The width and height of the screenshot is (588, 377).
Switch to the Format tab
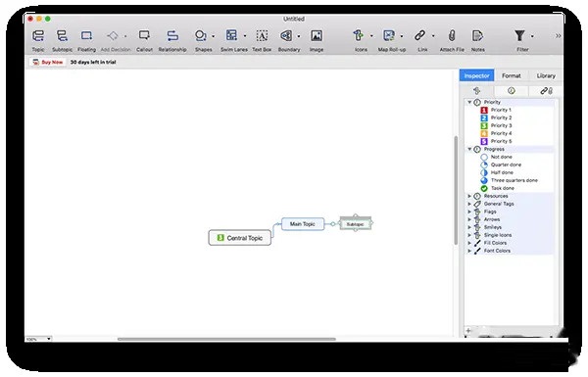pyautogui.click(x=512, y=75)
